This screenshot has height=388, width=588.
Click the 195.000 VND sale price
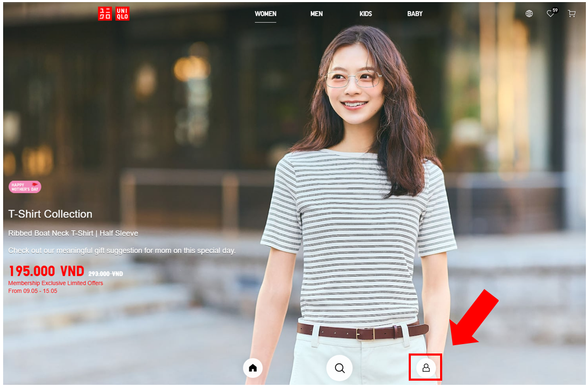point(46,271)
